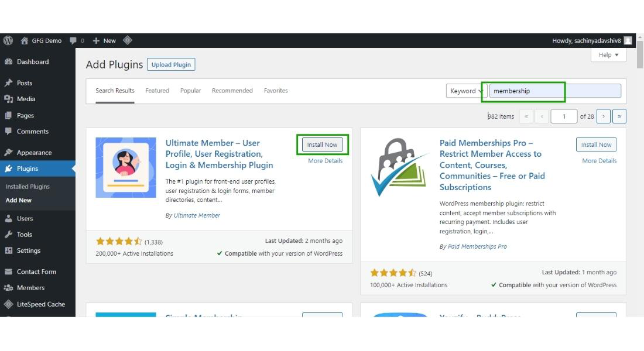Click the Pages icon in sidebar
This screenshot has width=644, height=351.
[x=9, y=115]
